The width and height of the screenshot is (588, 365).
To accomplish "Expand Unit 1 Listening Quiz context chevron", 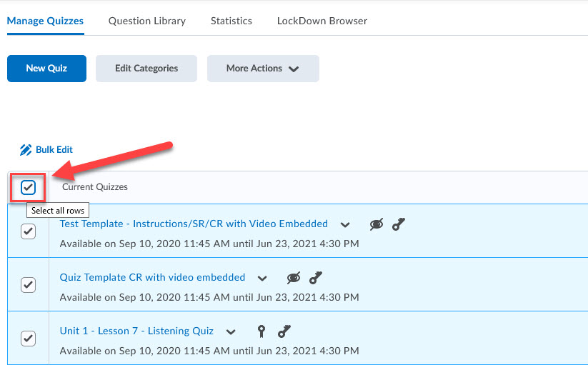I will tap(231, 332).
